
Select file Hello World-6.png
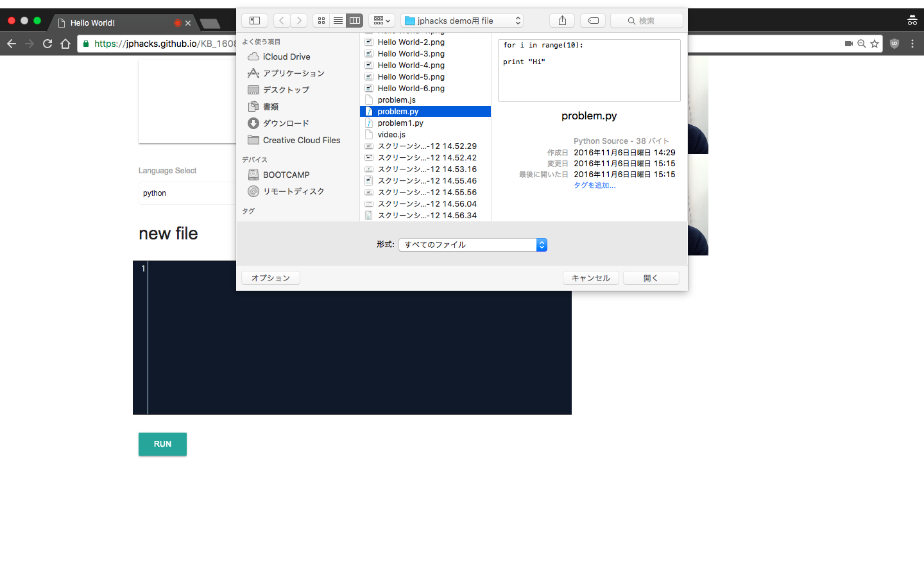pyautogui.click(x=425, y=89)
